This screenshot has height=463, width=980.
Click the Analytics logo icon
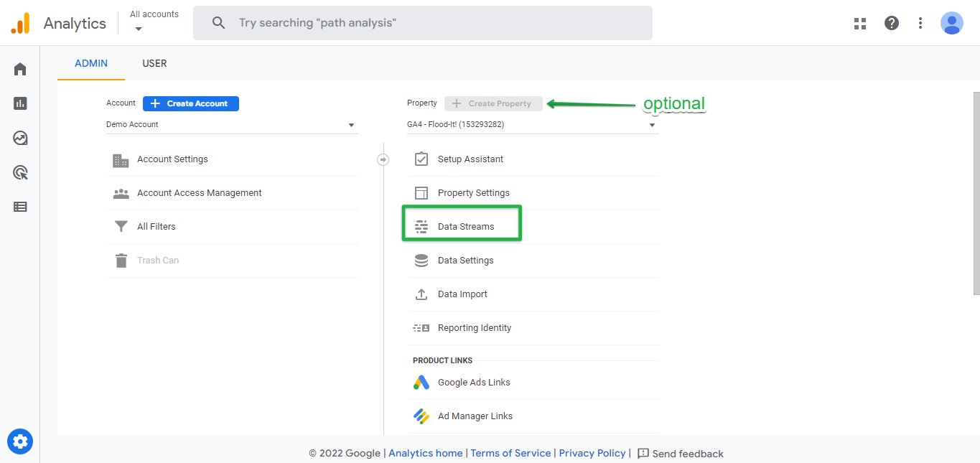point(20,23)
